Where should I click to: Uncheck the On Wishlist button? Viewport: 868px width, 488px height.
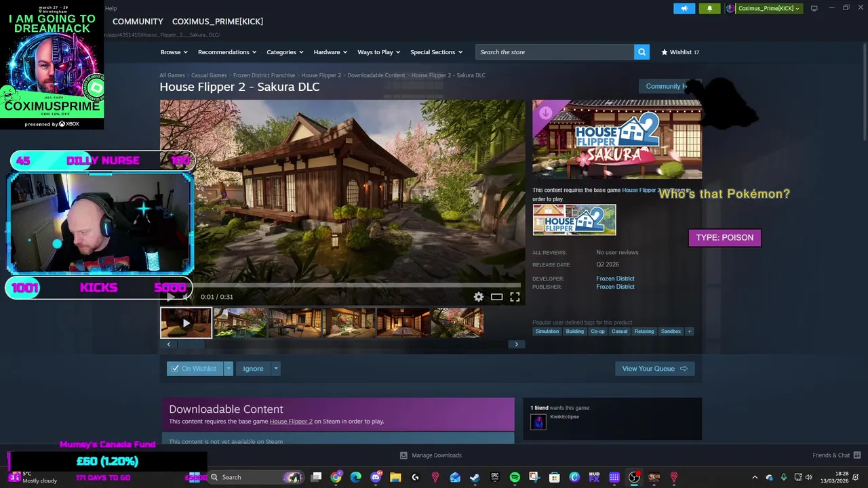[195, 369]
